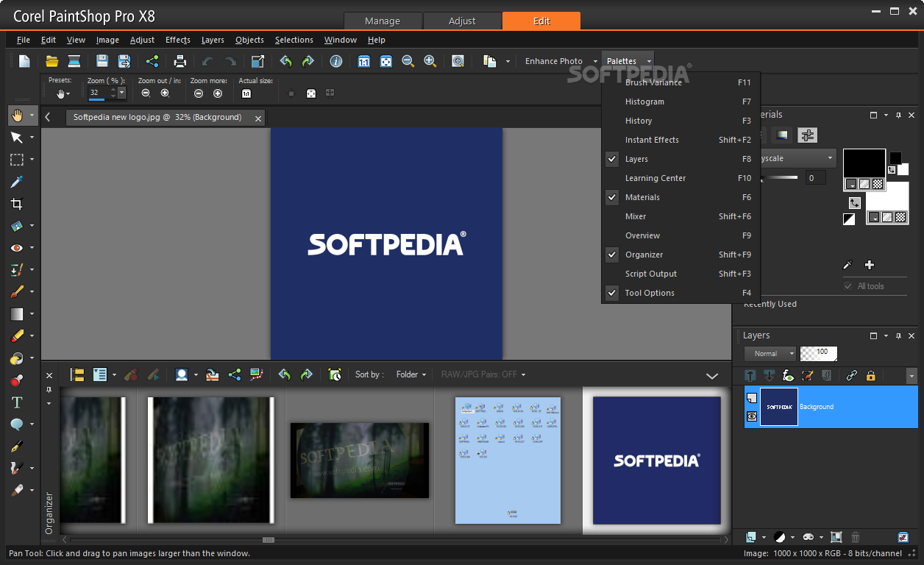Click the Zoom percent input field
Viewport: 924px width, 565px height.
98,93
